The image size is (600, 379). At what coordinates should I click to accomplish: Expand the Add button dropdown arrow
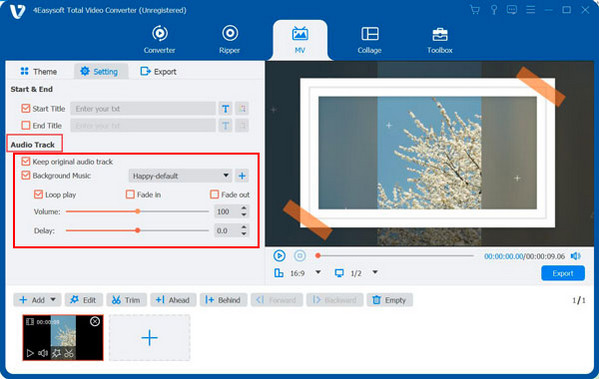point(53,299)
